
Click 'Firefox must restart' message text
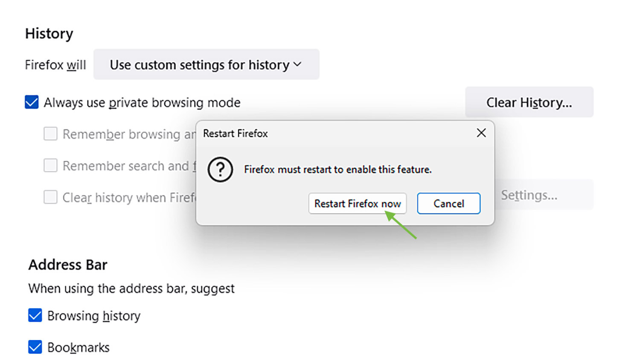click(338, 169)
